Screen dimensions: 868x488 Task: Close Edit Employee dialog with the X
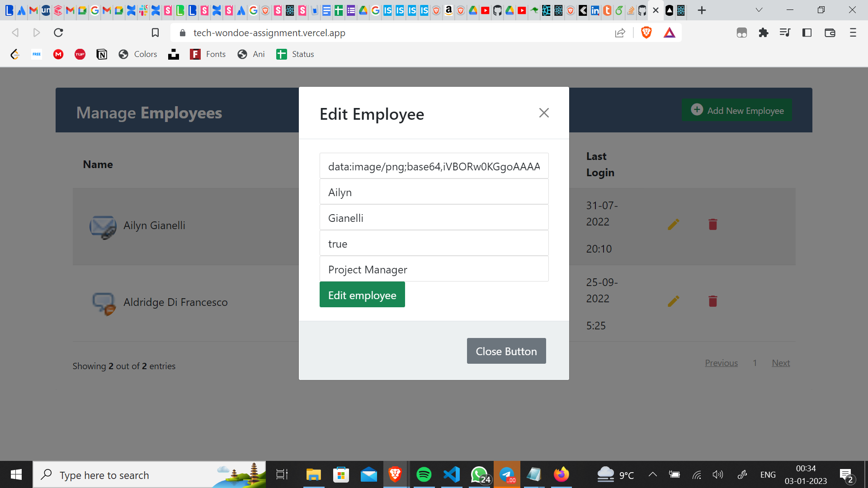(x=544, y=113)
